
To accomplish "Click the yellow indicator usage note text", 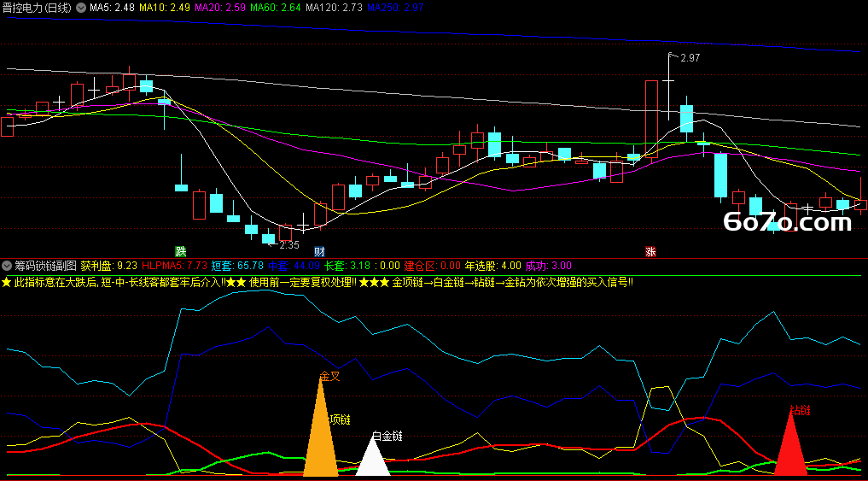I will pyautogui.click(x=317, y=282).
